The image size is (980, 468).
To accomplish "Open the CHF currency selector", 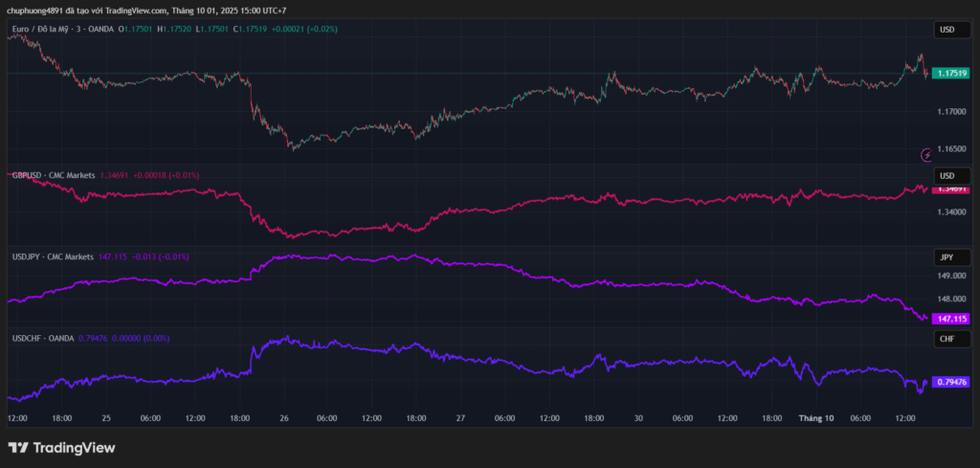I will click(947, 339).
